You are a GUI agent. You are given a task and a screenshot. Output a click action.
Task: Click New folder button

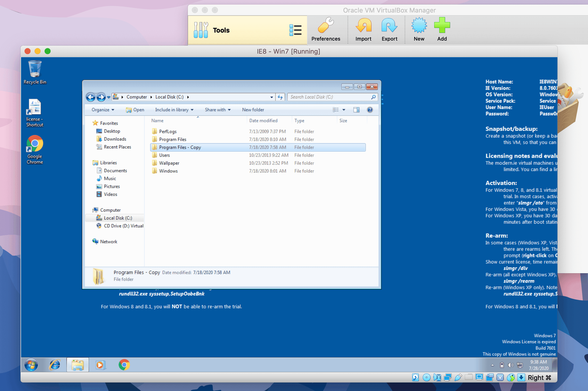253,110
